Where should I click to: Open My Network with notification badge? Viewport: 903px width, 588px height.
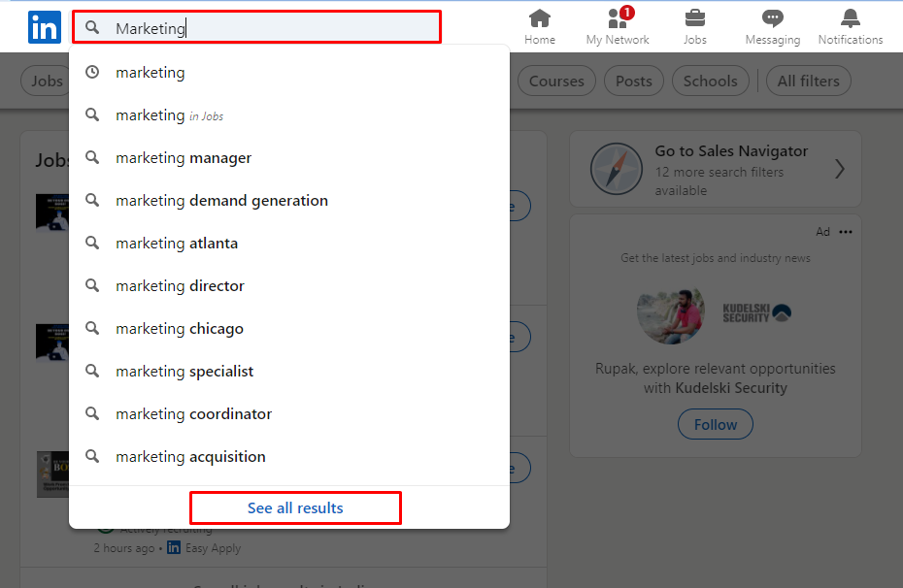pos(618,26)
